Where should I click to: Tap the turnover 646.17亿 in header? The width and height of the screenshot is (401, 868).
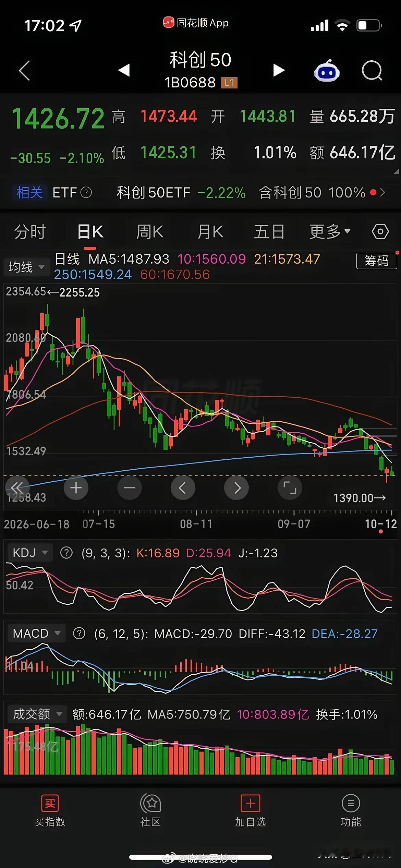click(x=363, y=153)
